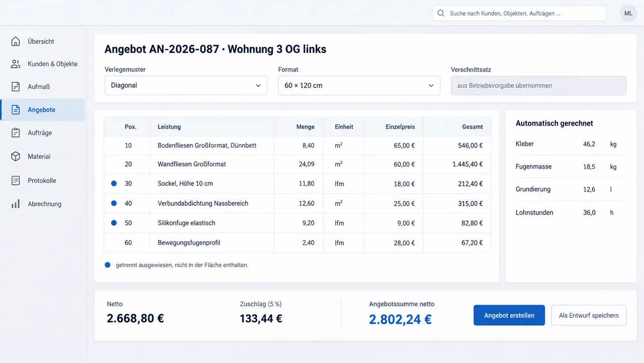Click the chevron of the Verlegemuster select
This screenshot has width=644, height=363.
[258, 86]
